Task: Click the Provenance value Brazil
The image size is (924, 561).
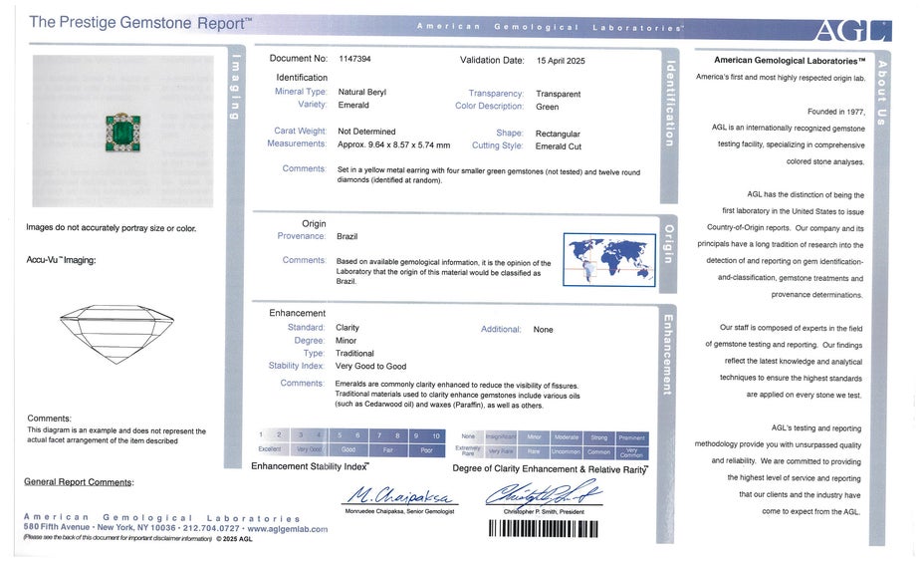Action: point(347,236)
